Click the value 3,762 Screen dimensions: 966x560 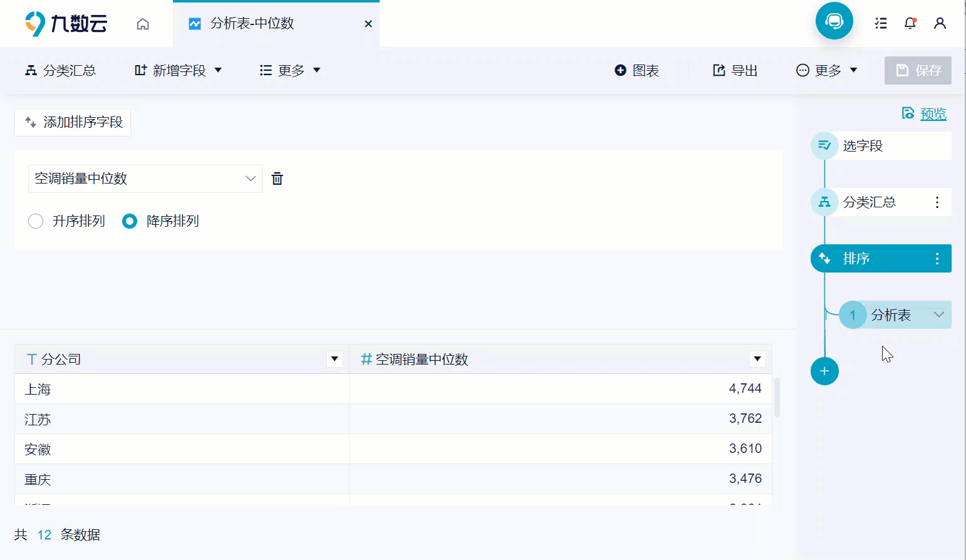pyautogui.click(x=745, y=418)
